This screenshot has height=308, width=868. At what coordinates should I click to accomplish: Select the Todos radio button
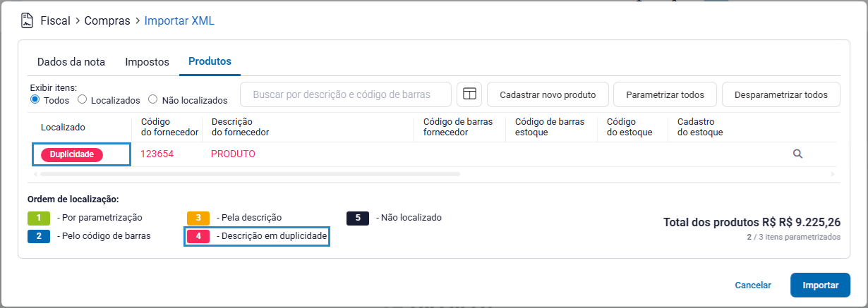tap(35, 100)
